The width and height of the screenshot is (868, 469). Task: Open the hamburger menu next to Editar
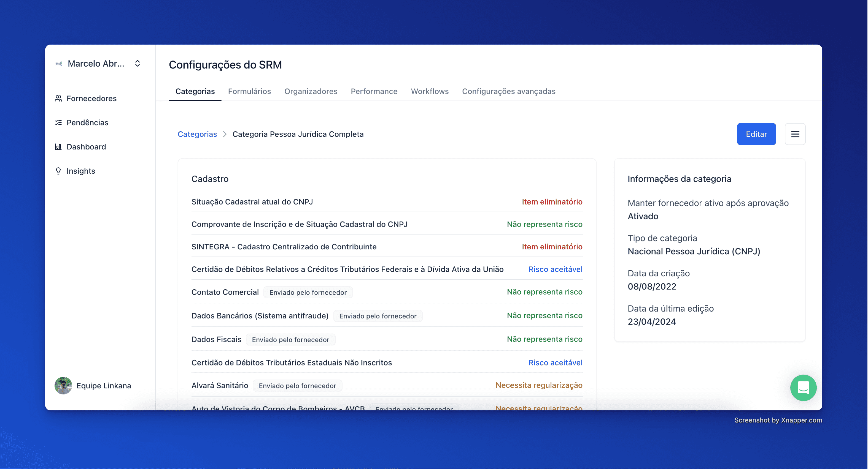[795, 134]
